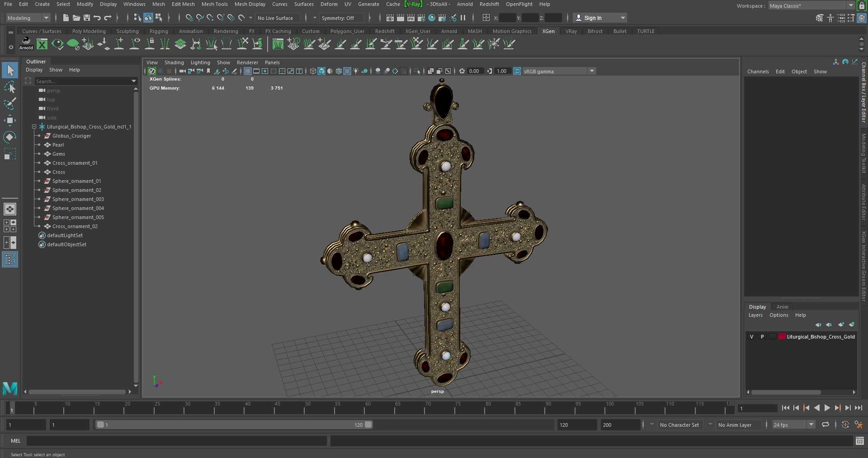
Task: Open the Arnold python shelf button
Action: click(x=26, y=44)
